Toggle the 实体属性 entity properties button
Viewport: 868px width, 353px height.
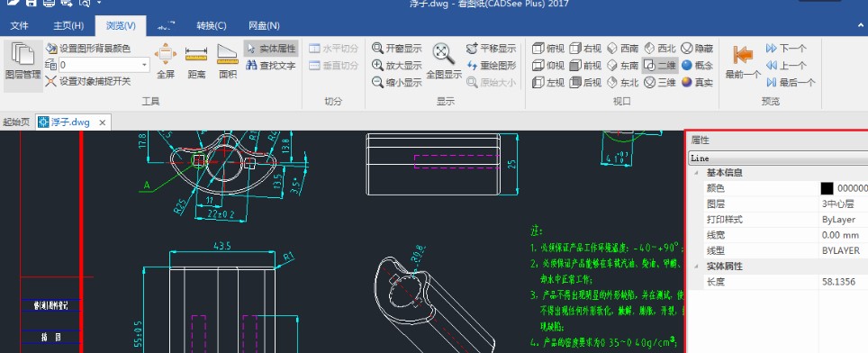271,49
